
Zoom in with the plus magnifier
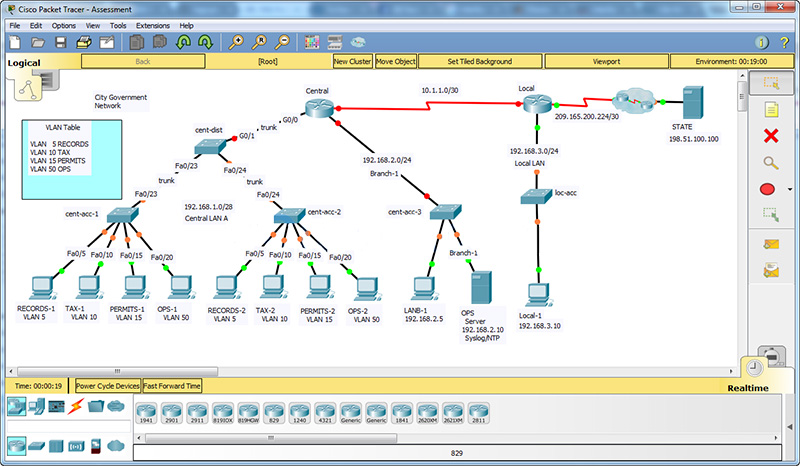coord(236,42)
